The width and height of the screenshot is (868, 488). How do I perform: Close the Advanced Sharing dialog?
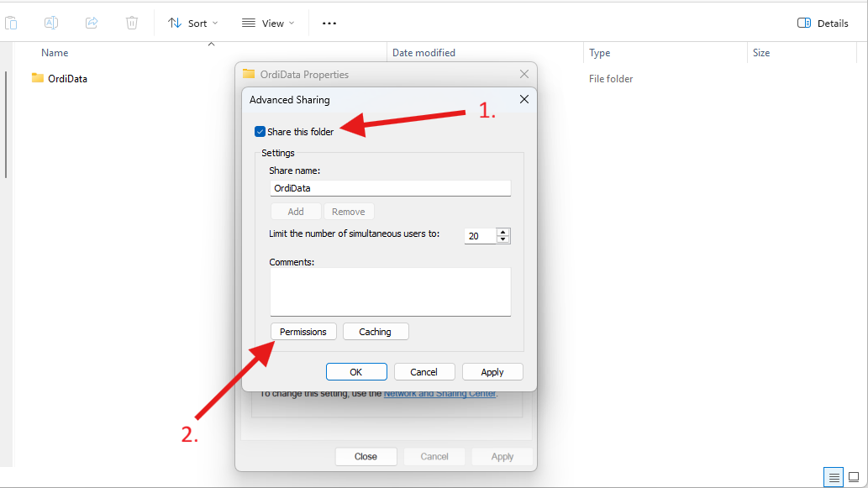click(524, 99)
